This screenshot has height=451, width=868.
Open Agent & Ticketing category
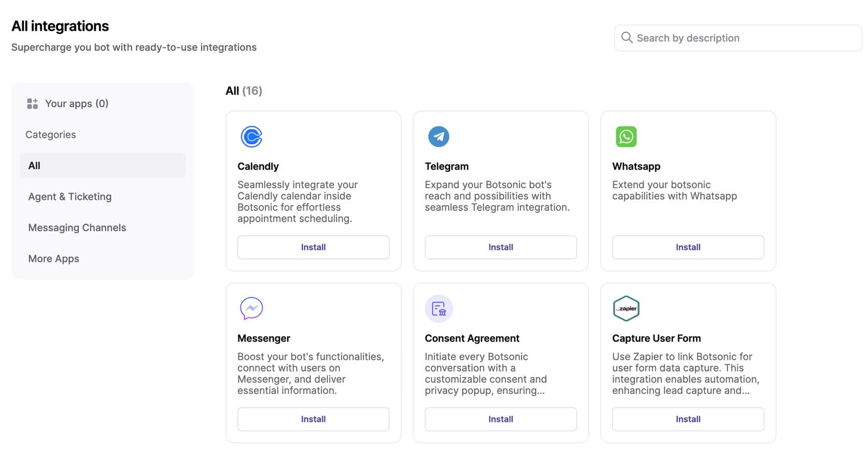point(70,197)
